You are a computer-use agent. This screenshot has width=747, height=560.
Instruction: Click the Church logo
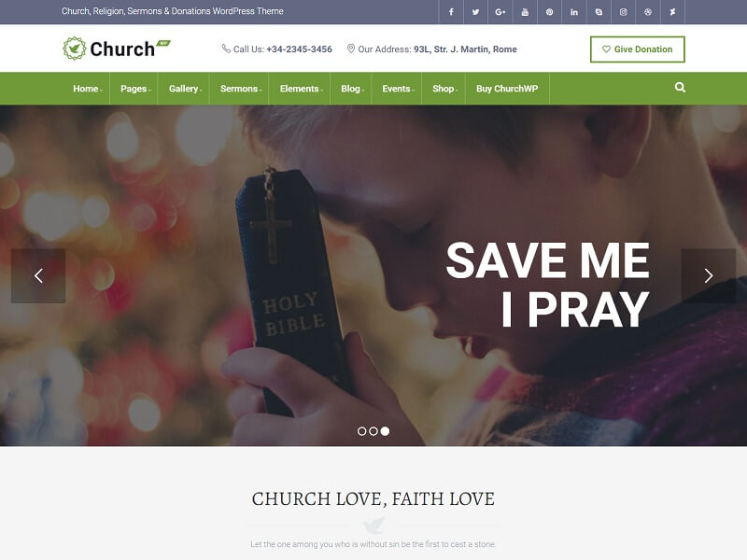(x=116, y=49)
